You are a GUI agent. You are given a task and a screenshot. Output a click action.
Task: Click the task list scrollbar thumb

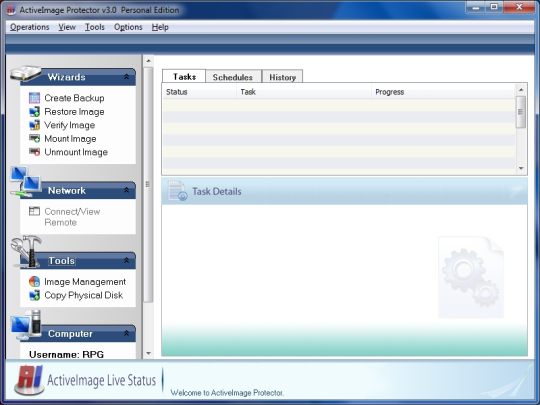coord(521,112)
